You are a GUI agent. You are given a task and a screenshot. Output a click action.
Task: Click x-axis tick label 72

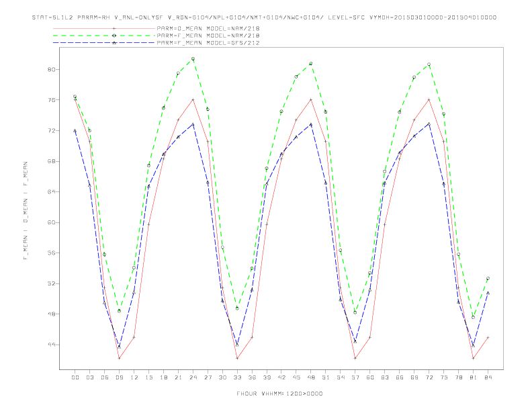pos(429,377)
